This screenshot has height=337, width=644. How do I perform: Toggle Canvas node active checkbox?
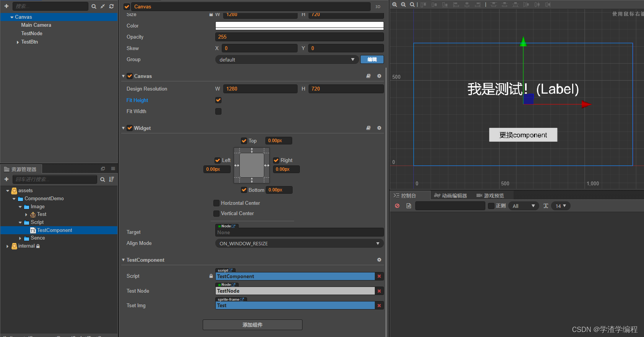(127, 6)
